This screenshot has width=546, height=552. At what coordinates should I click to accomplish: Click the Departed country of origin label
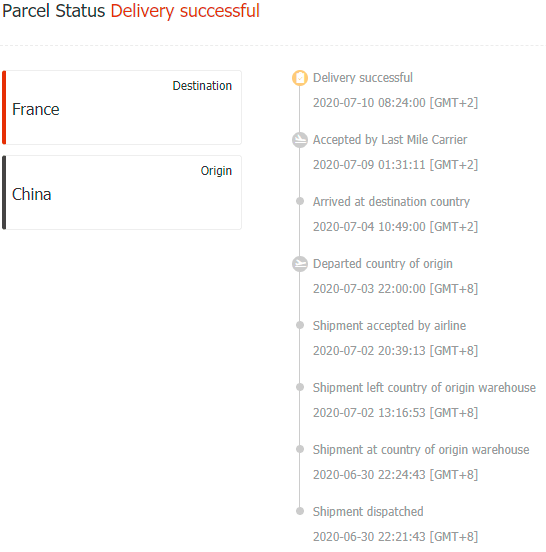(x=383, y=264)
